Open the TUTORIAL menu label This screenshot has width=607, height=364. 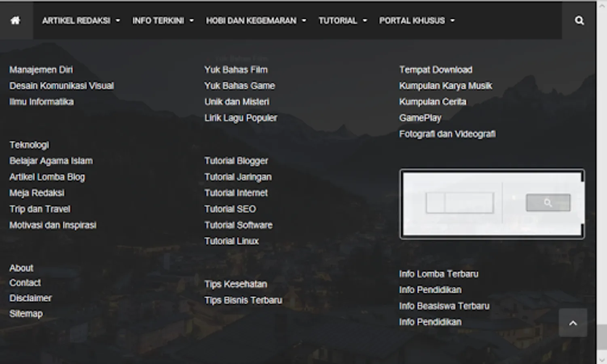coord(338,21)
